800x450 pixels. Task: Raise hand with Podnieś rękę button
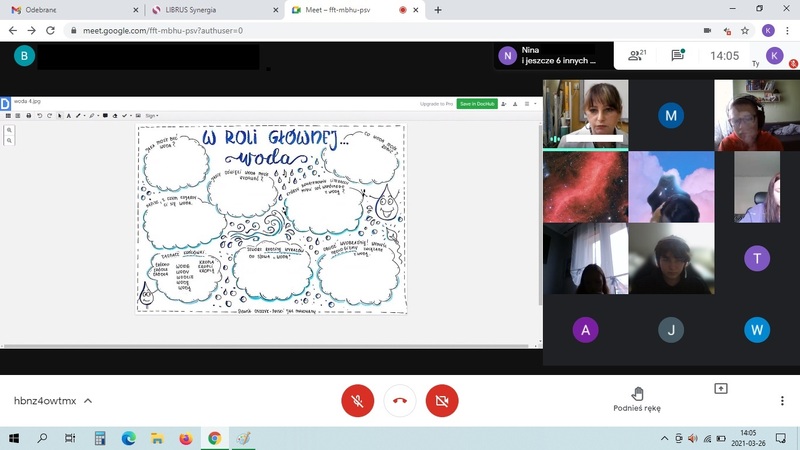(637, 399)
